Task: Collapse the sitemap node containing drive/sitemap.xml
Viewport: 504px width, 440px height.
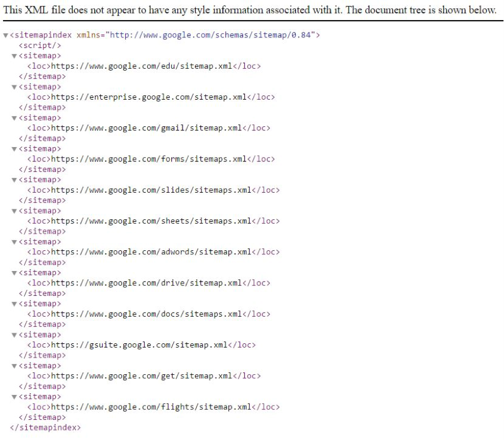Action: click(14, 273)
